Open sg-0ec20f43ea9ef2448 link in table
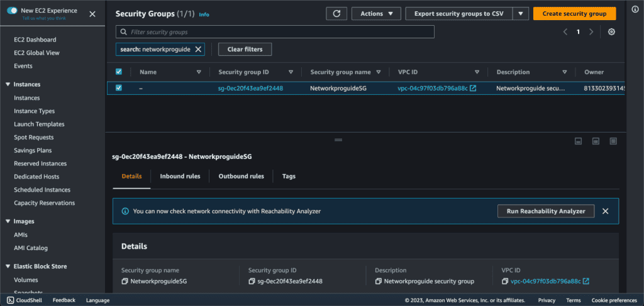 (250, 88)
